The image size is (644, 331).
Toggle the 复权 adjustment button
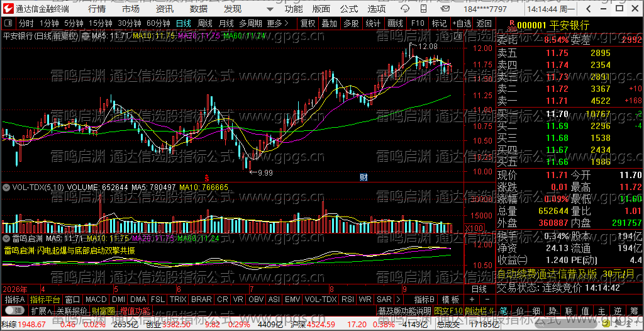[308, 23]
